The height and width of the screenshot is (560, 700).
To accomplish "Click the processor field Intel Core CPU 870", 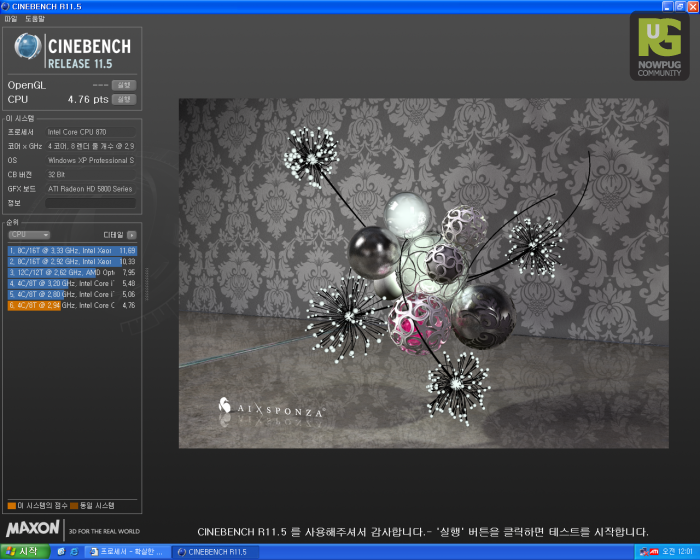I will (90, 132).
